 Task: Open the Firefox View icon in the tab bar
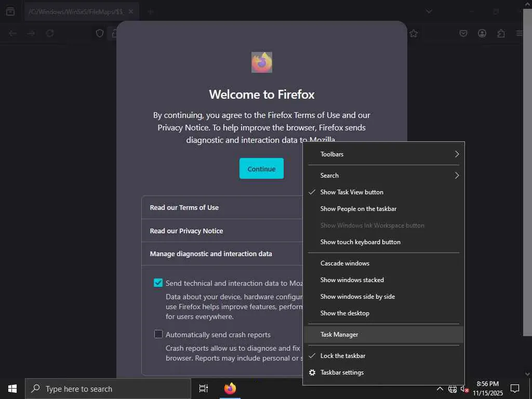point(10,11)
